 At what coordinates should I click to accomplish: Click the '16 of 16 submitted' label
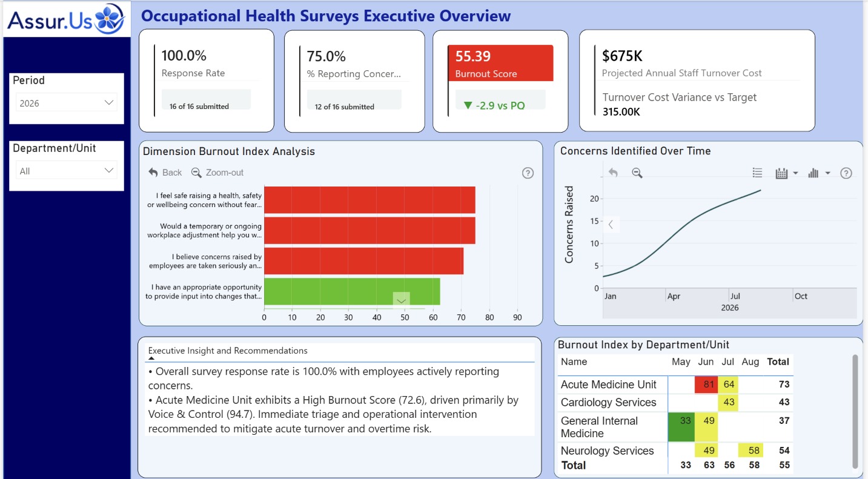(199, 107)
